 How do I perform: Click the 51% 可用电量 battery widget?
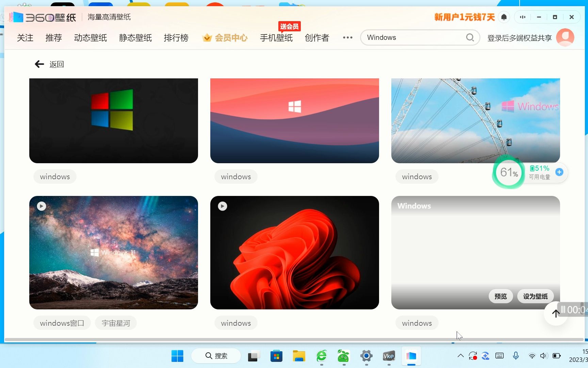tap(540, 172)
